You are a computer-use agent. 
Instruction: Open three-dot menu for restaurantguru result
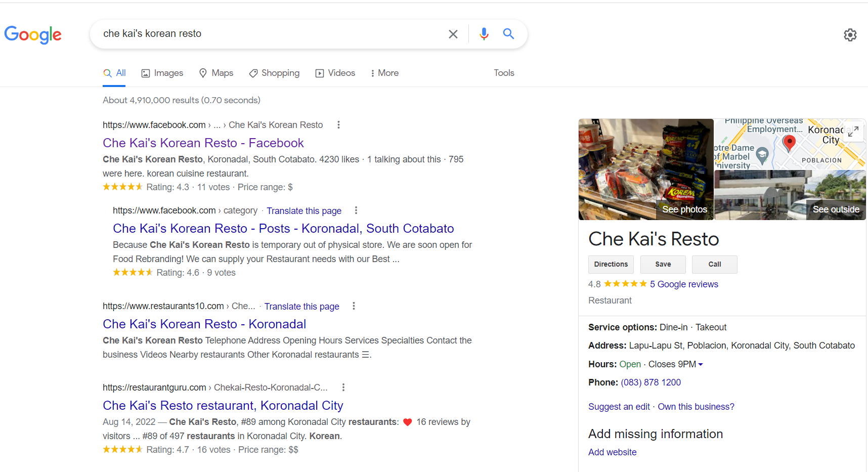tap(343, 388)
